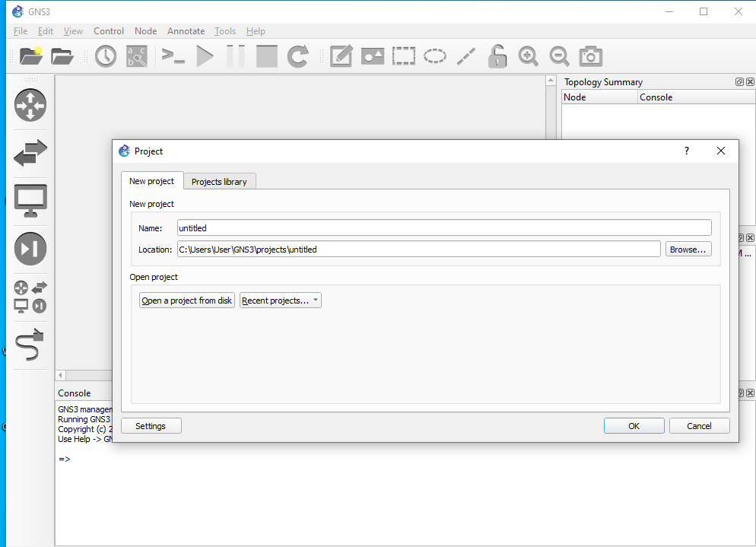Click the Open a project from disk button
756x547 pixels.
pos(186,300)
